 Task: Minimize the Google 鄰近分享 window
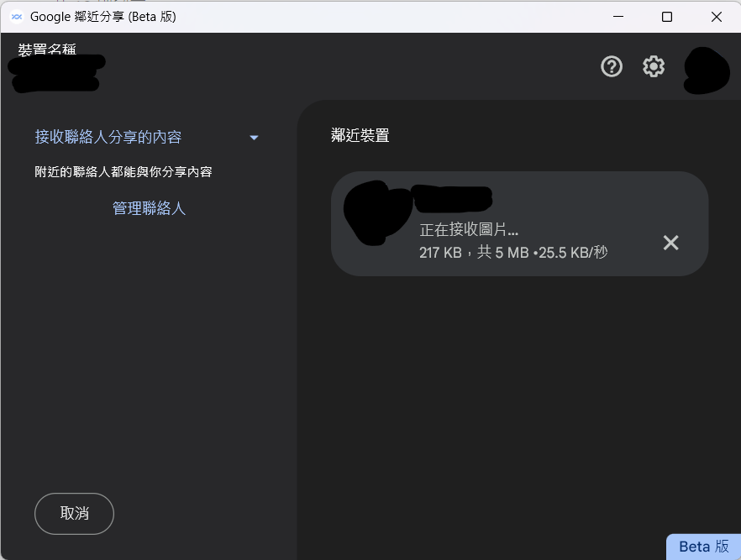[618, 17]
